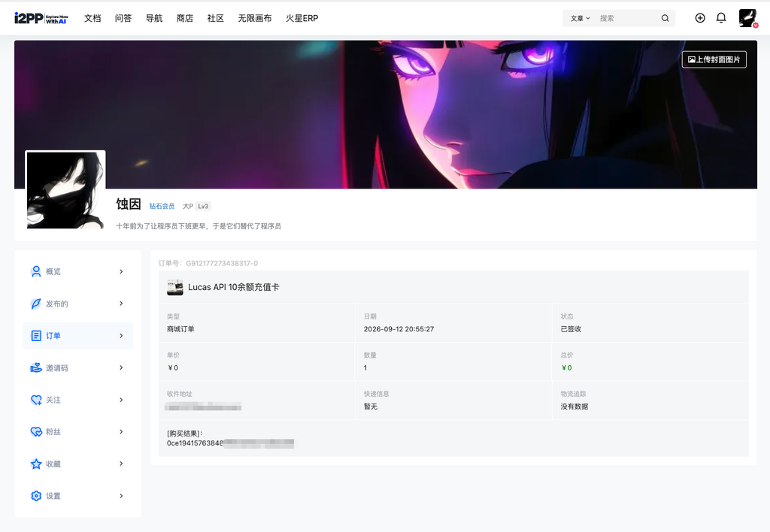The height and width of the screenshot is (532, 770).
Task: Click the 订单 document icon
Action: pyautogui.click(x=36, y=336)
